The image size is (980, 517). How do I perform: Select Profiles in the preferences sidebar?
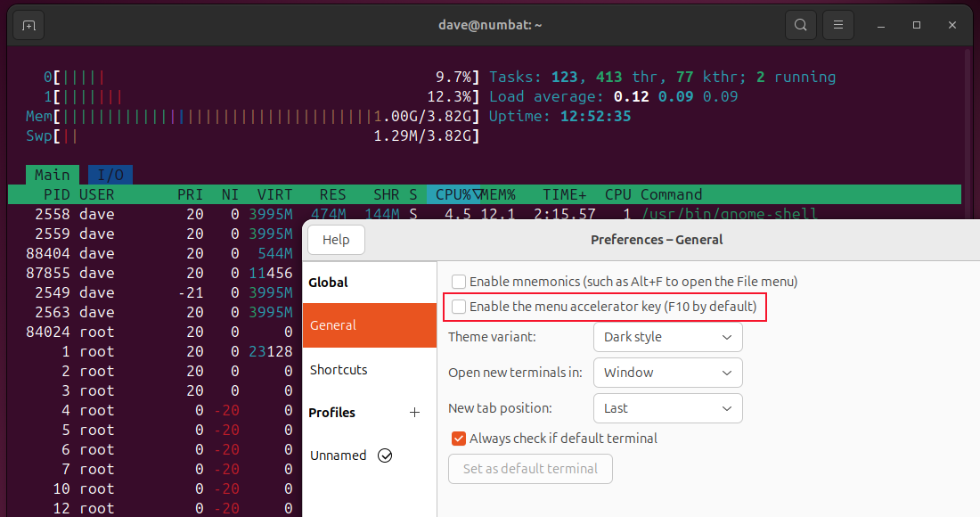[x=333, y=412]
